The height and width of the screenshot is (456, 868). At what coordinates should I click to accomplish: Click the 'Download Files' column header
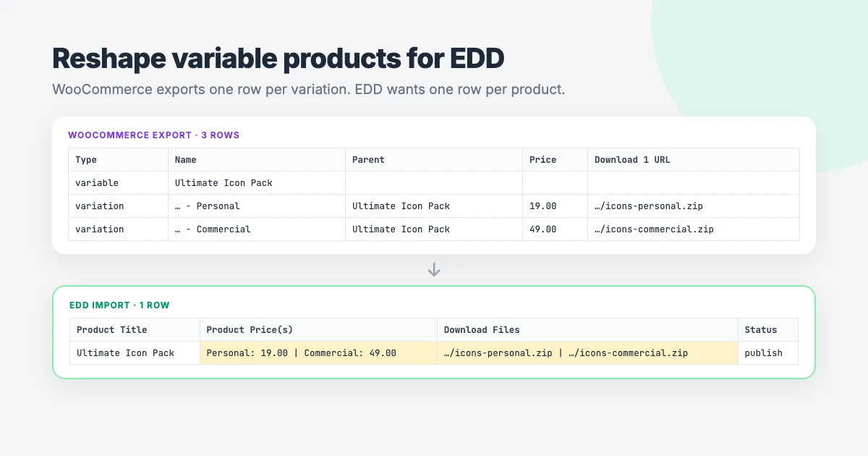click(588, 330)
